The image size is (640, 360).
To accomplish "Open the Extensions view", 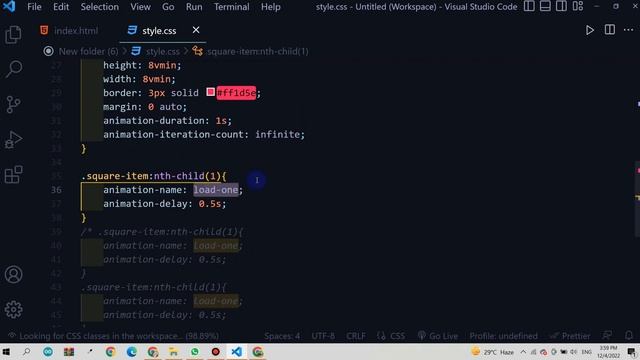I will click(x=13, y=175).
